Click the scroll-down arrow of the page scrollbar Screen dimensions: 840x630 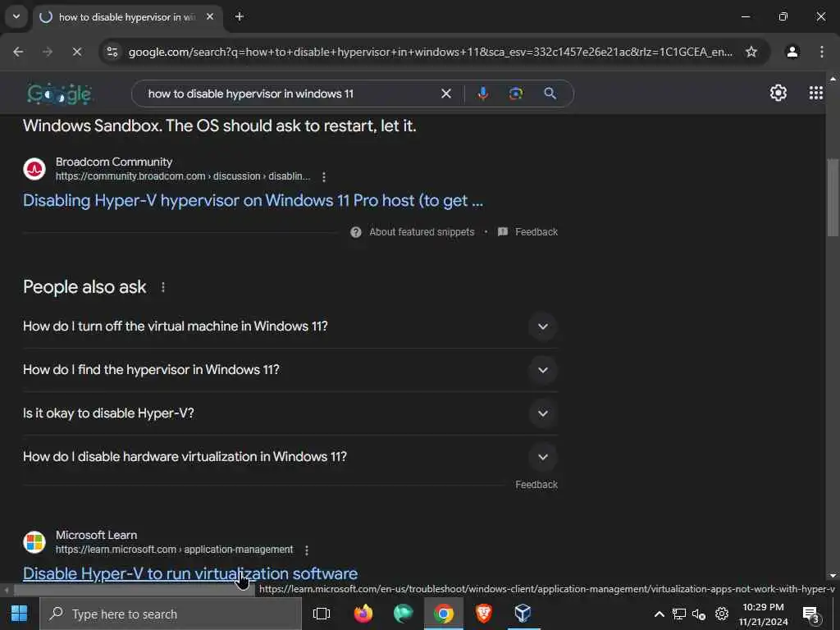click(833, 576)
